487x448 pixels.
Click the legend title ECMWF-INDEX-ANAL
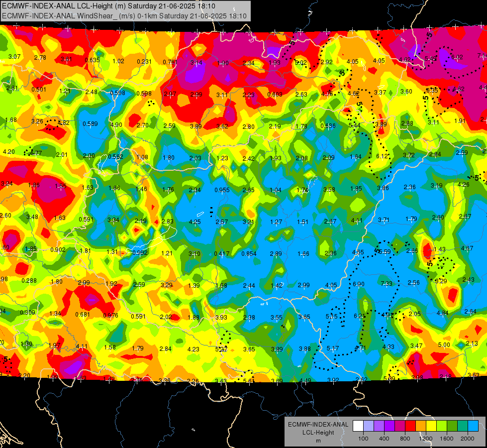(318, 425)
